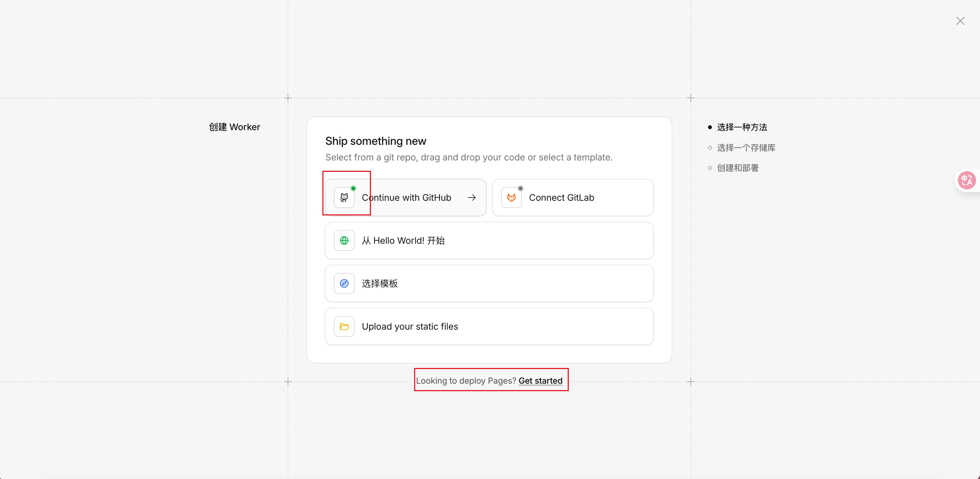Viewport: 980px width, 479px height.
Task: Continue with GitHub option
Action: point(406,198)
